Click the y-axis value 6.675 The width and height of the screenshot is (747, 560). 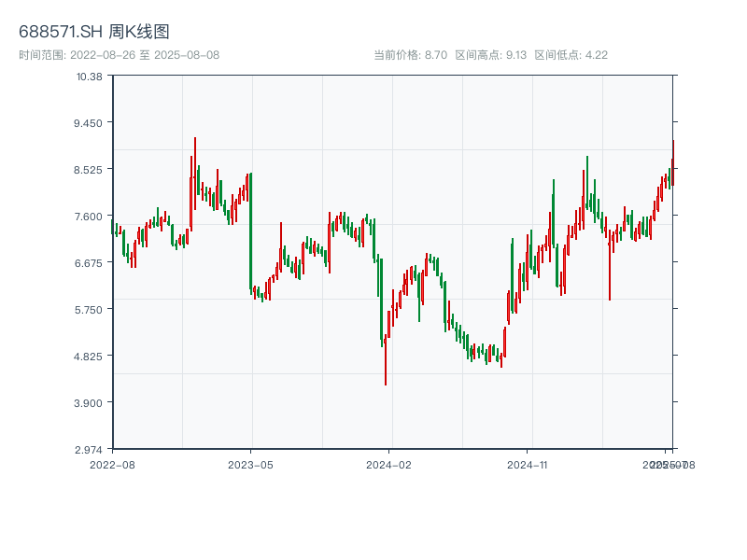pos(88,263)
